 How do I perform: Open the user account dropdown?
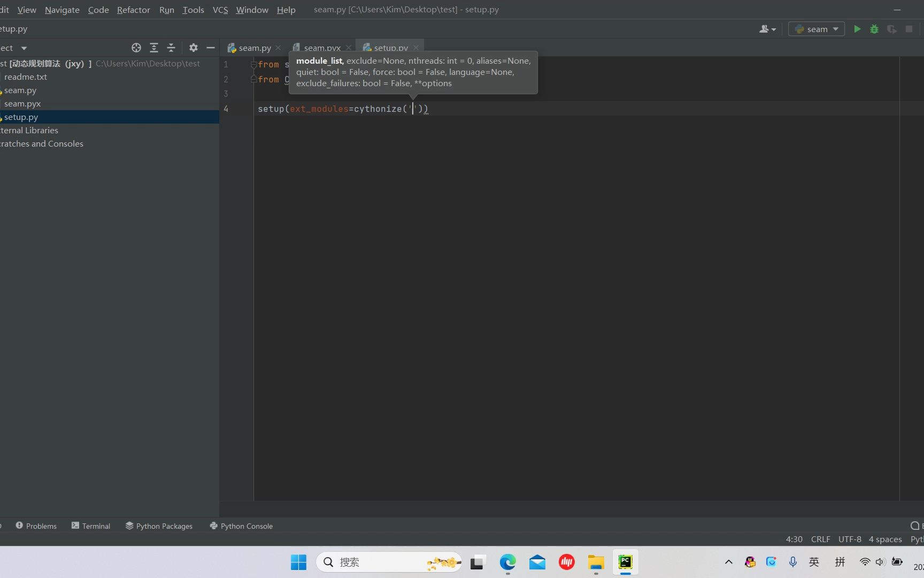[x=767, y=29]
